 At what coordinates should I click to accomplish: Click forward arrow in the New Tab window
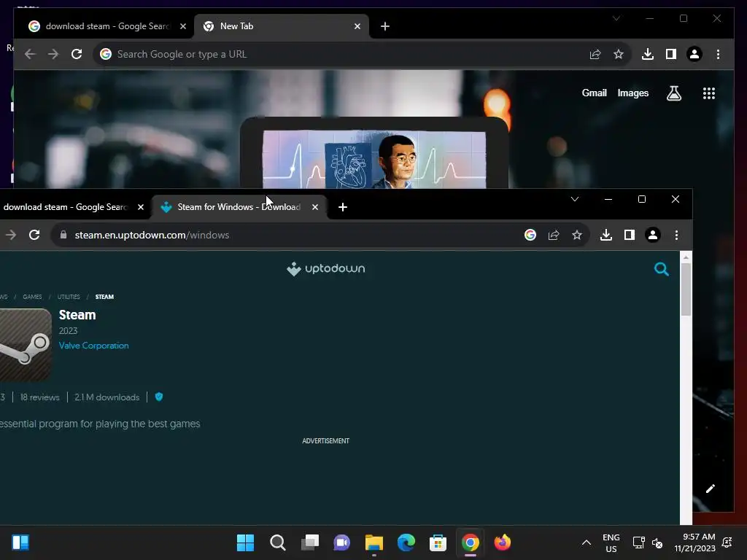[53, 54]
